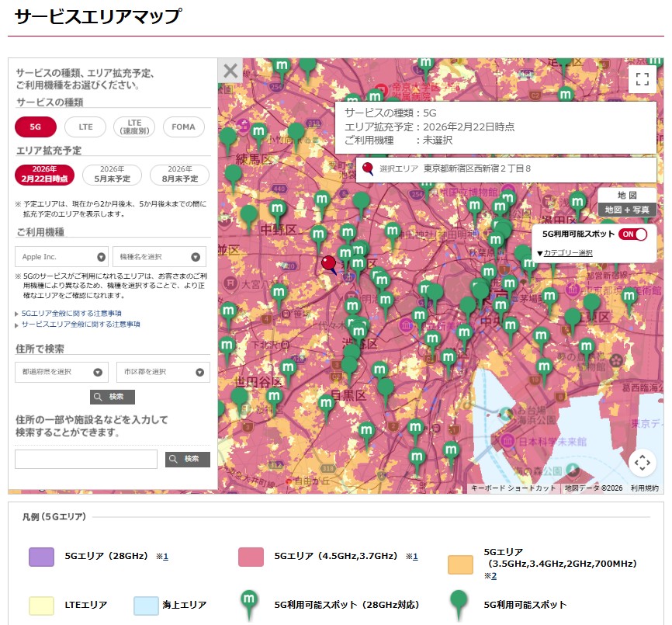Switch map to 地図＋写真 view
The height and width of the screenshot is (625, 672).
627,210
